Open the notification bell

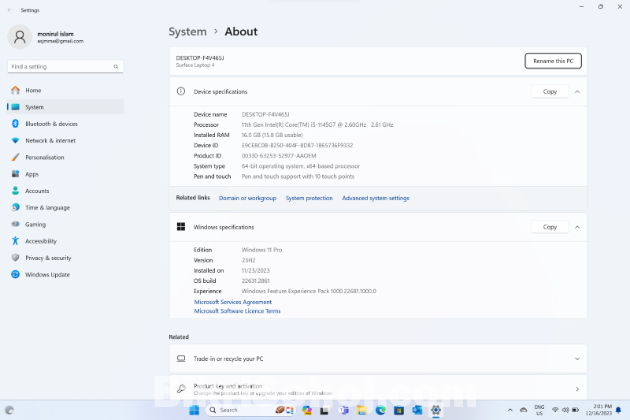[618, 410]
